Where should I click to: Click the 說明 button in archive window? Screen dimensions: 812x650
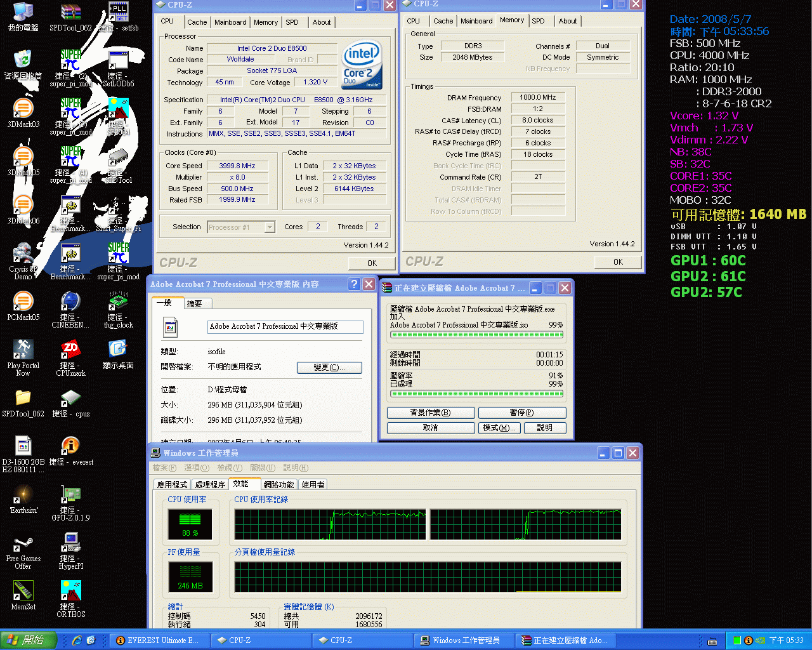click(545, 428)
